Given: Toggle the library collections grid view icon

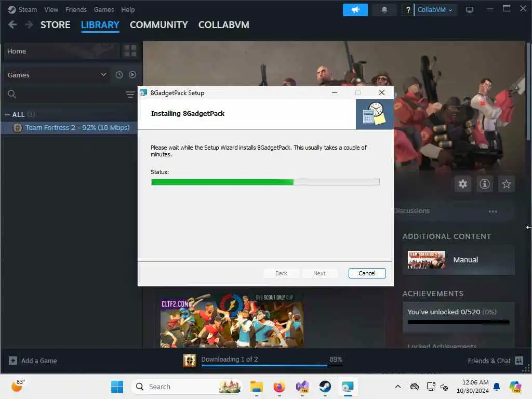Looking at the screenshot, I should click(x=130, y=51).
